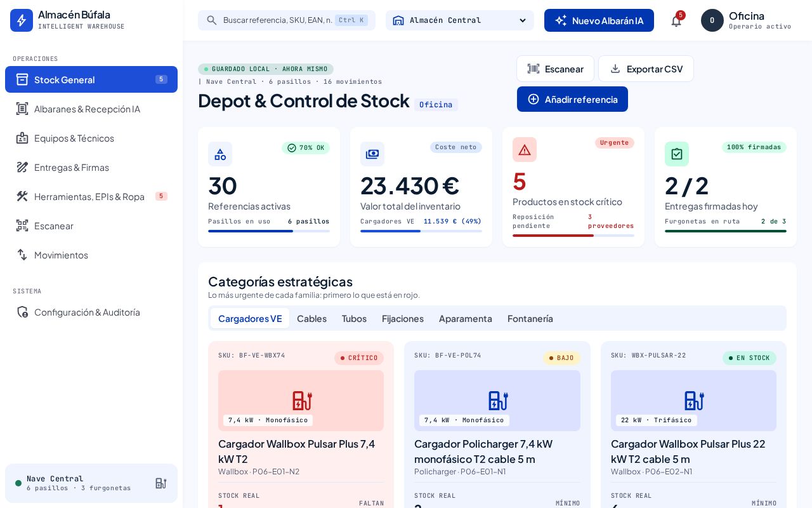Switch to the Fontanería tab
Image resolution: width=812 pixels, height=508 pixels.
pos(530,318)
